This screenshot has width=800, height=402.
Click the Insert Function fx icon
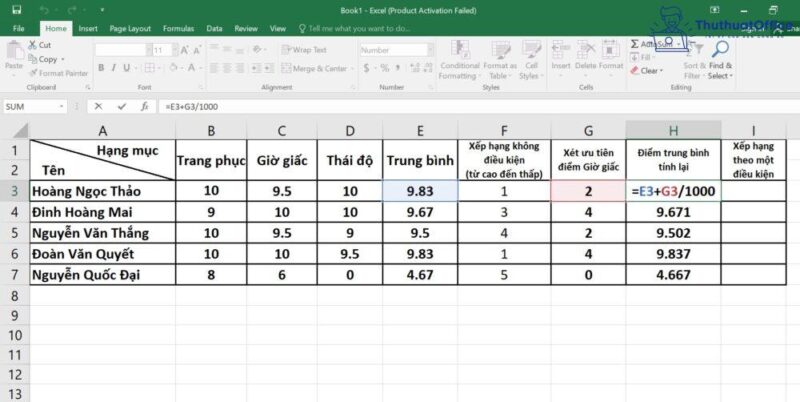pyautogui.click(x=144, y=106)
